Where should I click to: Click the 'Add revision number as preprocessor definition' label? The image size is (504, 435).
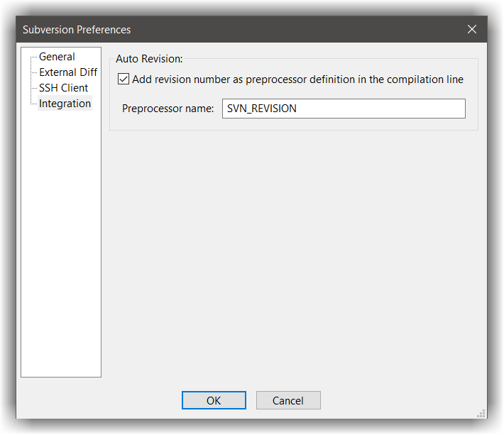pyautogui.click(x=297, y=79)
